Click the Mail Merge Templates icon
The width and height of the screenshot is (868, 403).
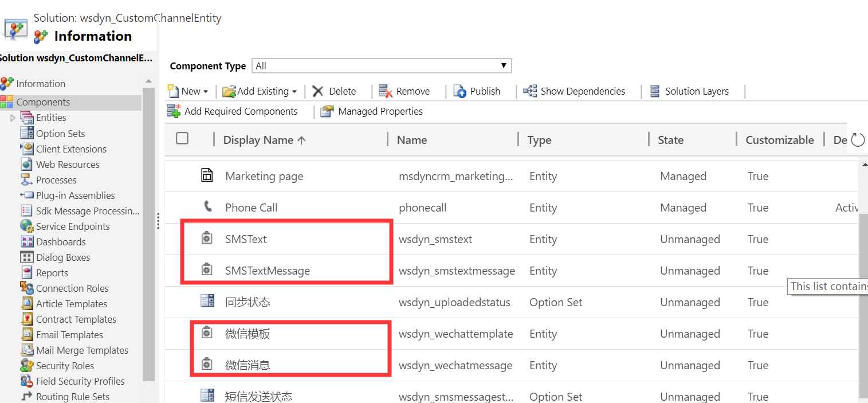(x=27, y=350)
